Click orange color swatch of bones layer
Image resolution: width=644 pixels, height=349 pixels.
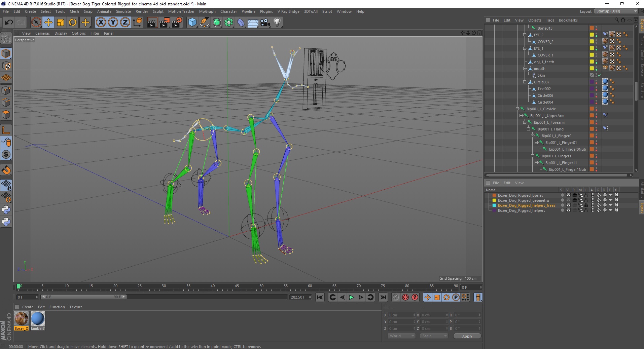(x=494, y=195)
